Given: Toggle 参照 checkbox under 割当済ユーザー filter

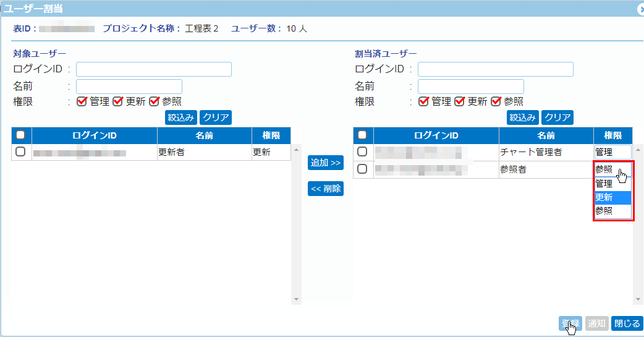Looking at the screenshot, I should click(496, 101).
